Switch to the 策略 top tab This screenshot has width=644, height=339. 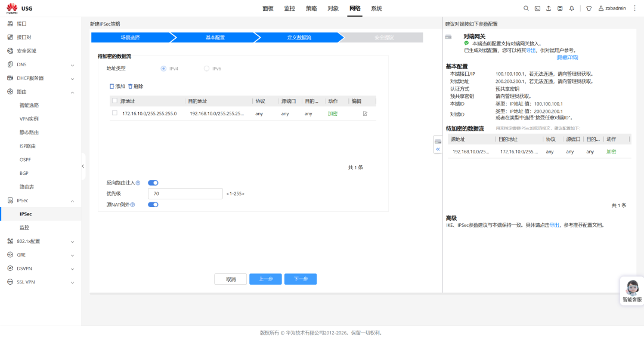(x=311, y=8)
